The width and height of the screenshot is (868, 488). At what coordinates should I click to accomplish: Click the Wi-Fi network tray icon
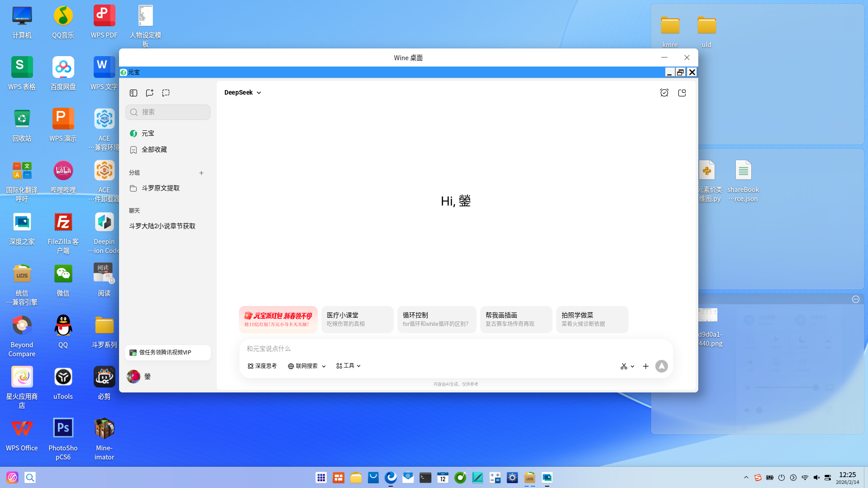tap(805, 478)
